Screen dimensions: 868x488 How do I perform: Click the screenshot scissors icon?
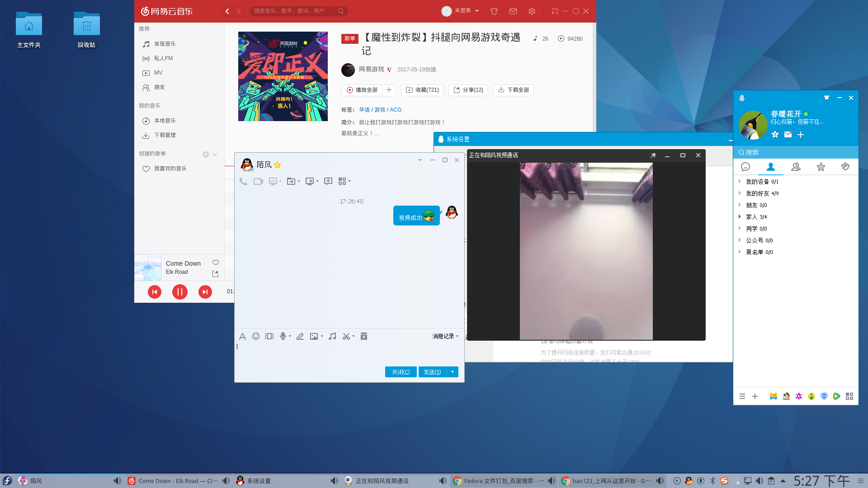(x=346, y=336)
